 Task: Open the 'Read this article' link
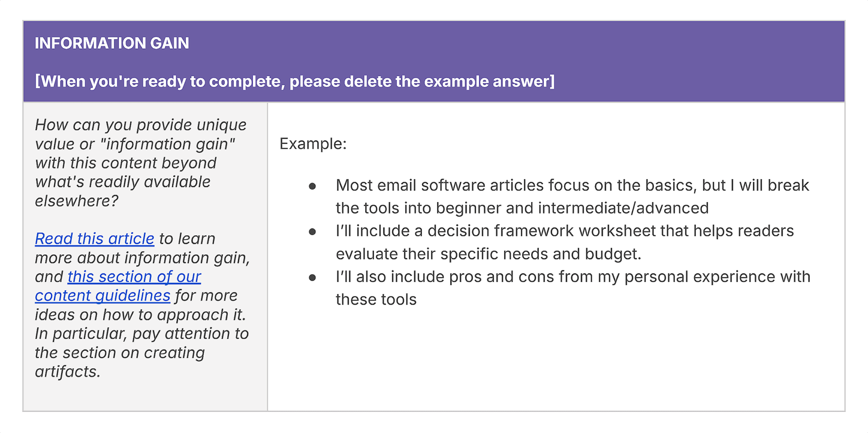pos(94,239)
